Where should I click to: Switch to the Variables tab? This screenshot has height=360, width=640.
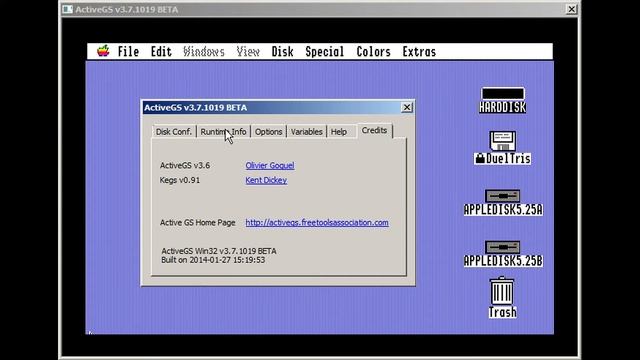click(x=307, y=132)
